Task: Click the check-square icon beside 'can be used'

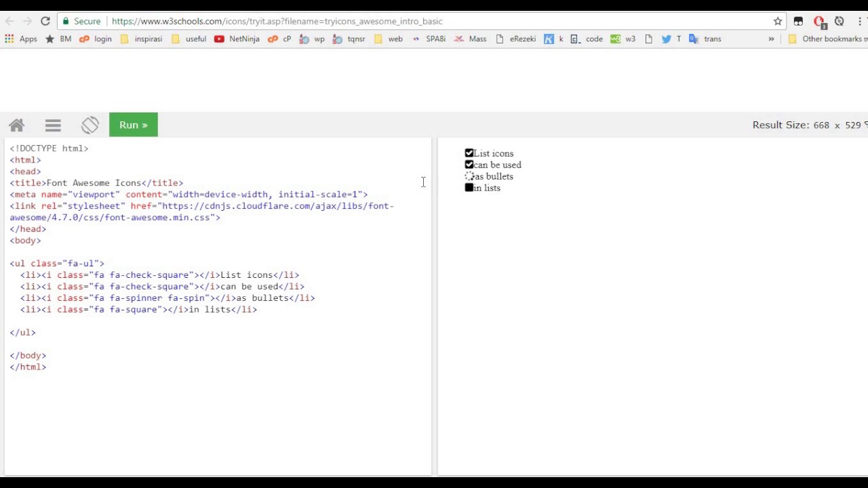Action: (x=469, y=165)
